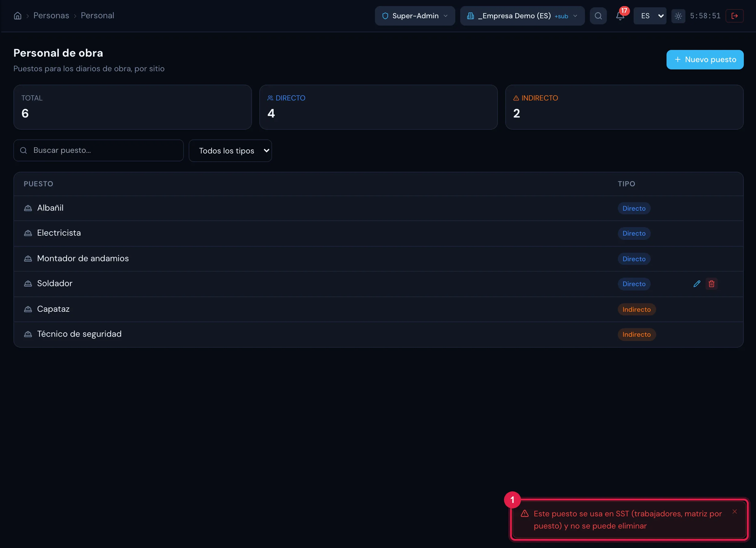Viewport: 756px width, 548px height.
Task: Click the hard hat icon next to Electricista
Action: click(x=28, y=233)
